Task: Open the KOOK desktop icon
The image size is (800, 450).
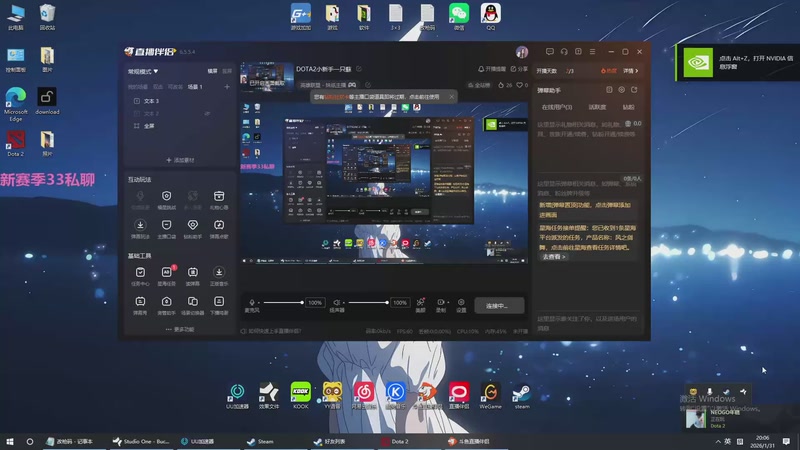Action: [x=301, y=395]
